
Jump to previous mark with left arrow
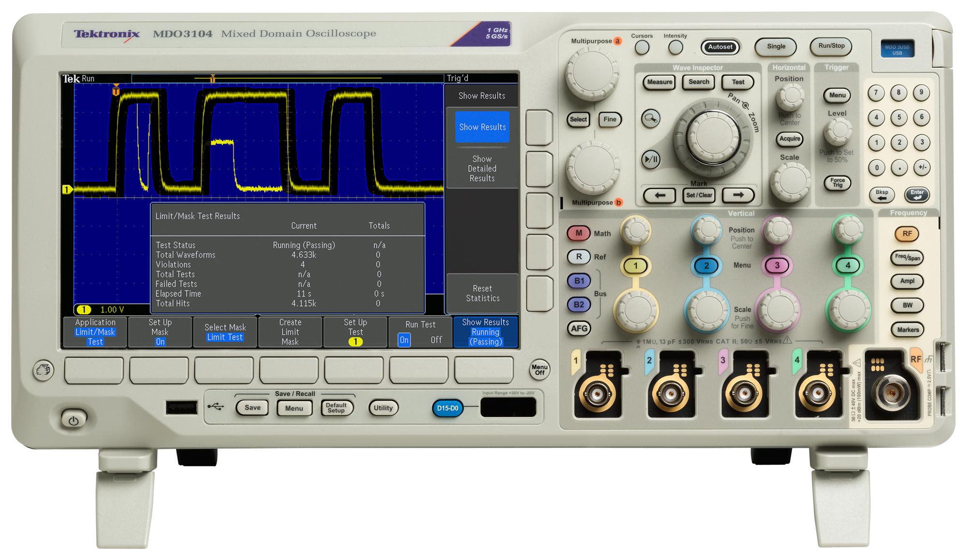pos(659,195)
